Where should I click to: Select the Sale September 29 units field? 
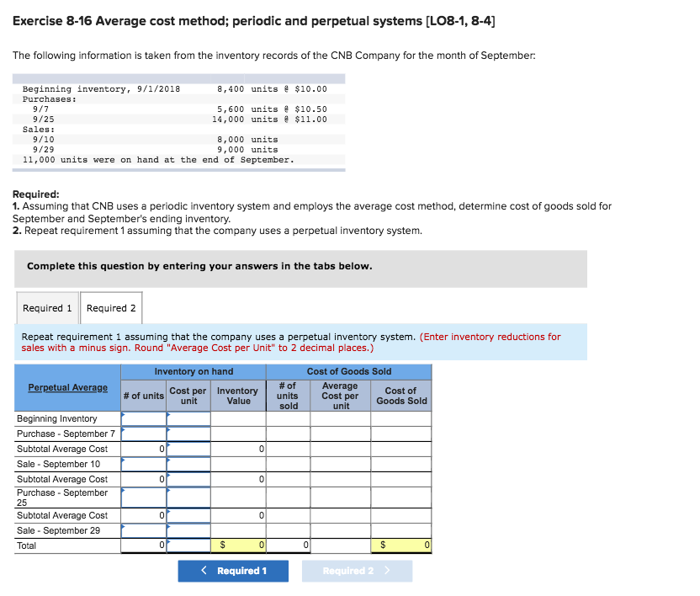(x=143, y=530)
